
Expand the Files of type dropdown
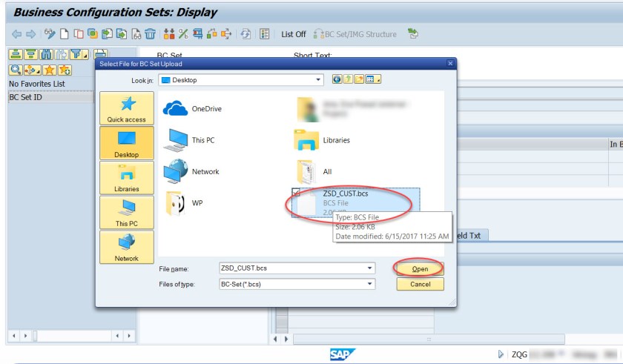coord(370,284)
